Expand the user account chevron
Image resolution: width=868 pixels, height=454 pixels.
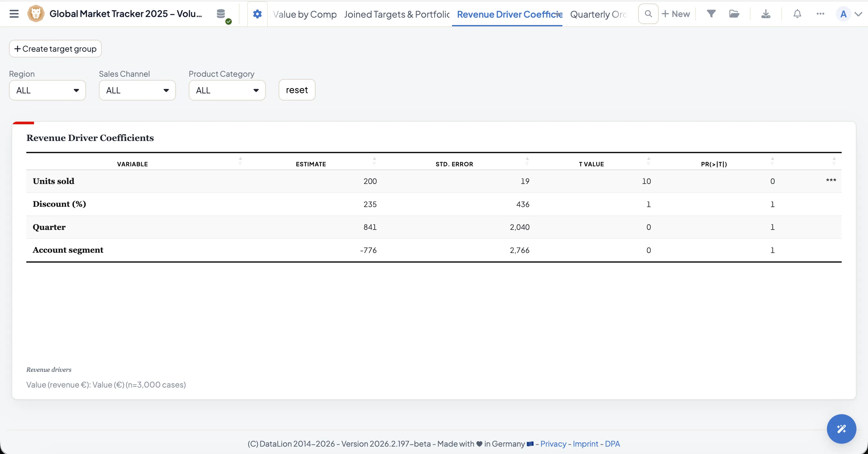[x=859, y=14]
